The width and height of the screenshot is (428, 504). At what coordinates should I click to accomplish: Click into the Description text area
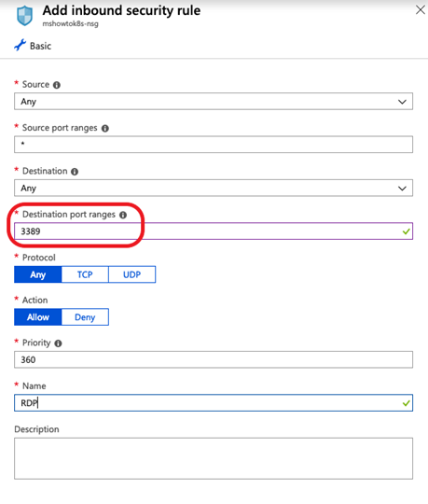[214, 458]
